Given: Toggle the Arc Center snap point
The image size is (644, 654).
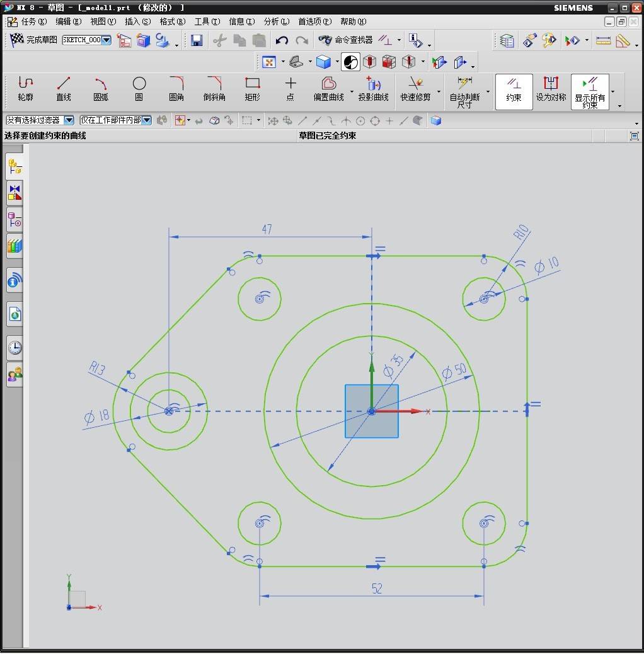Looking at the screenshot, I should pos(360,121).
